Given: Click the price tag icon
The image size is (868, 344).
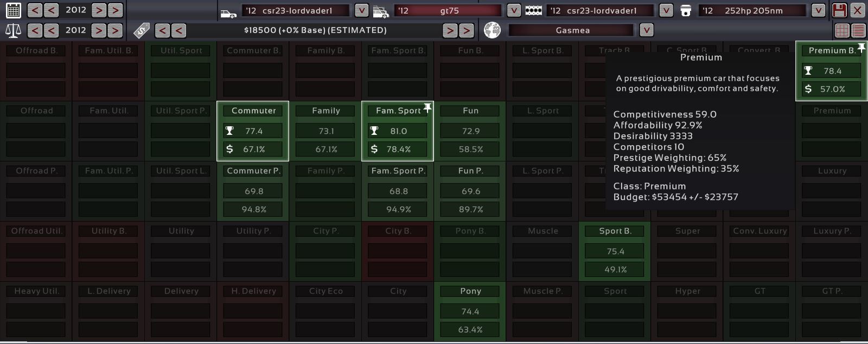Looking at the screenshot, I should 142,30.
